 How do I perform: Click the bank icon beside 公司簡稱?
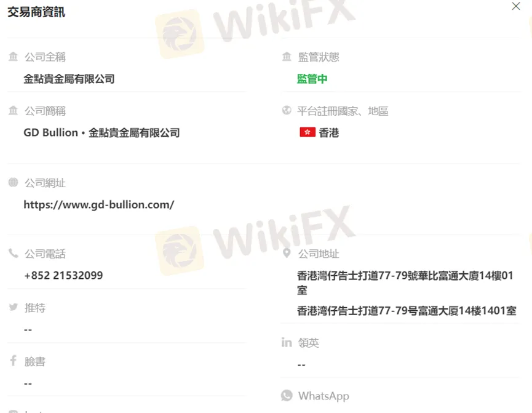pos(14,110)
